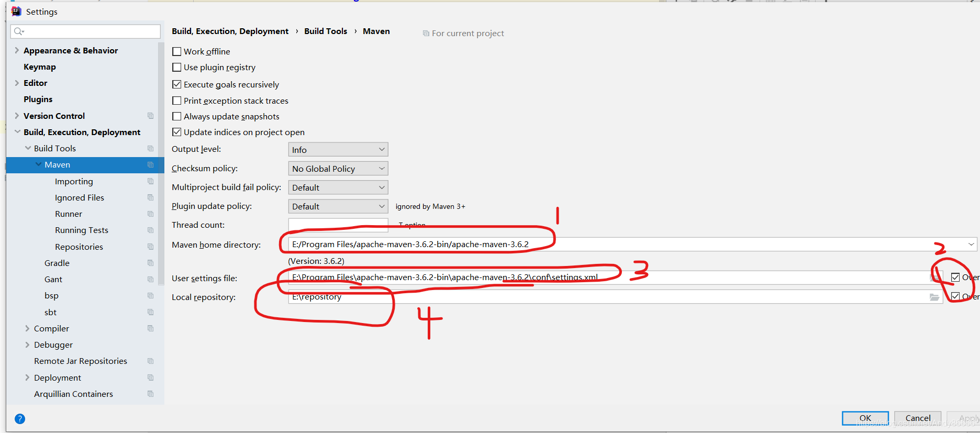This screenshot has height=433, width=980.
Task: Click the OK button
Action: [865, 418]
